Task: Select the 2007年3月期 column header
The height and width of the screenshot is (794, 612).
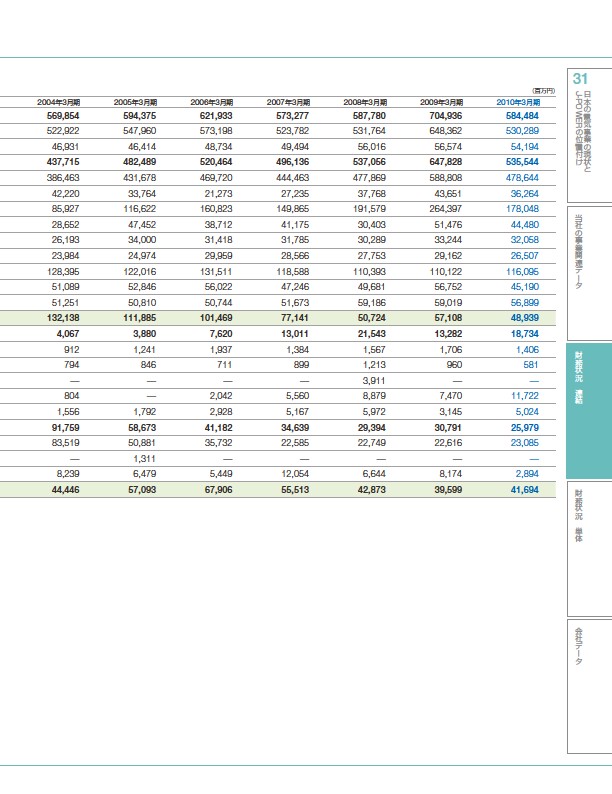Action: tap(288, 102)
